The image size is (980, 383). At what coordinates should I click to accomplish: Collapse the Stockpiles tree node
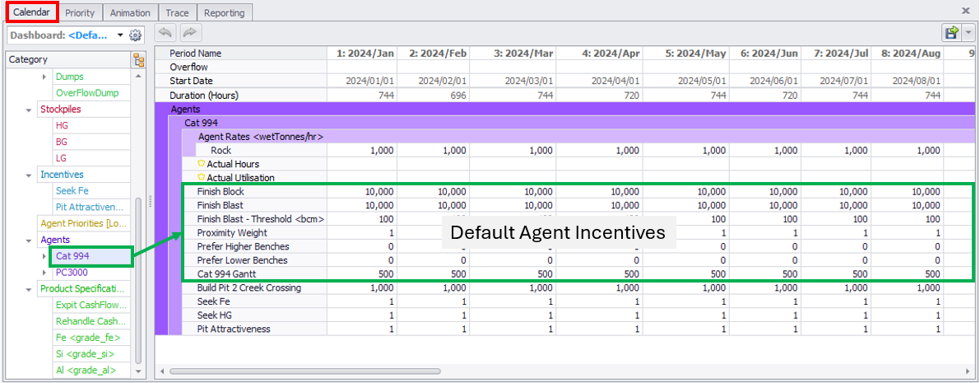(30, 110)
